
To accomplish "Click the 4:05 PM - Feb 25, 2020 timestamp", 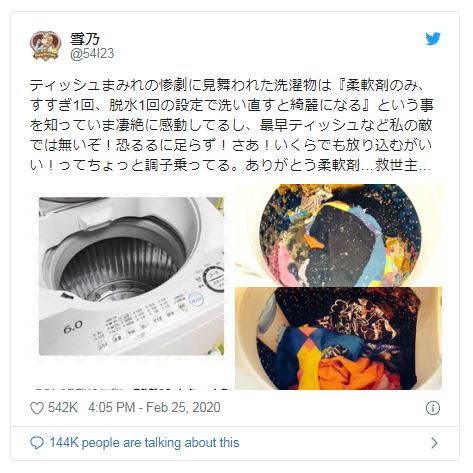I will (154, 408).
